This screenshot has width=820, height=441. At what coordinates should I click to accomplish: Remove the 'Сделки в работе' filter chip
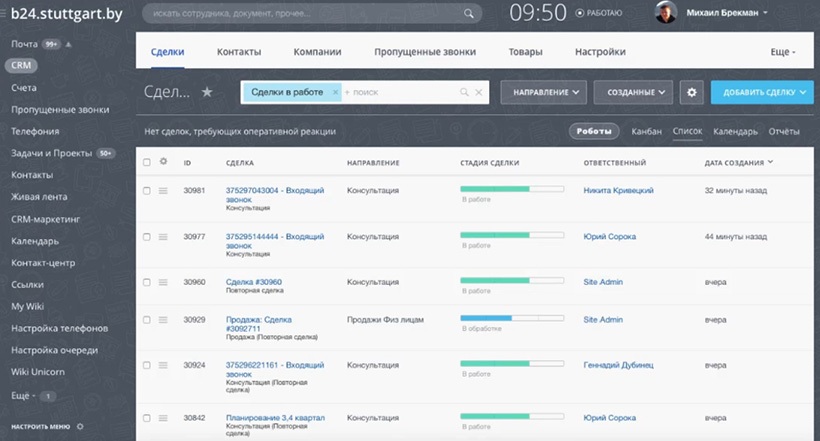(335, 92)
